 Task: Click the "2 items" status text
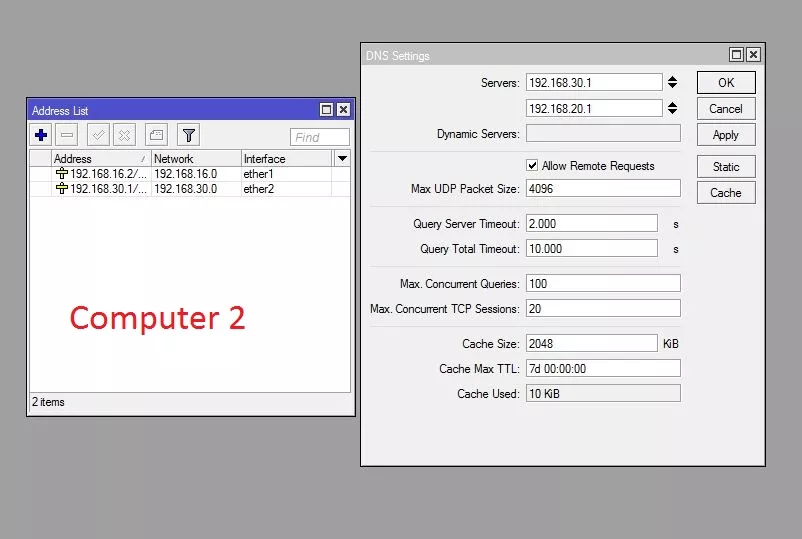click(x=48, y=402)
